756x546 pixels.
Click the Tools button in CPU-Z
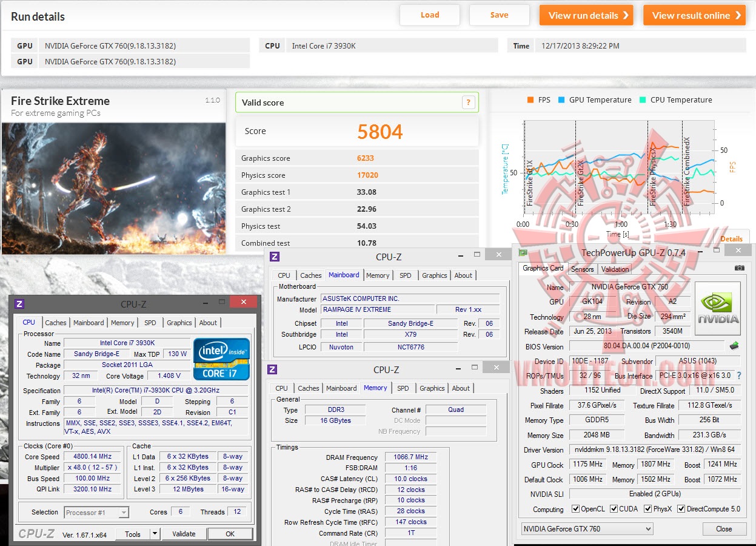pos(133,534)
